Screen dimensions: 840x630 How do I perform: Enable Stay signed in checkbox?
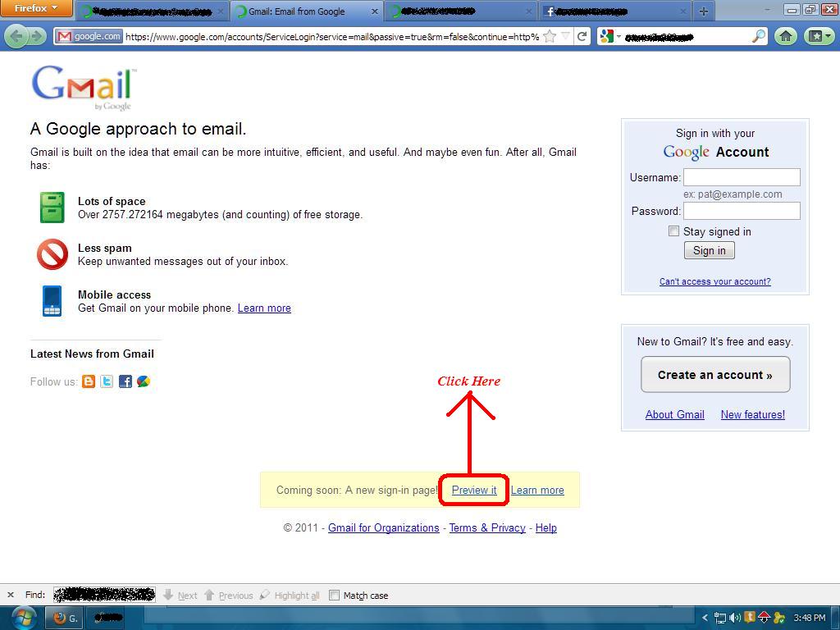pyautogui.click(x=674, y=231)
